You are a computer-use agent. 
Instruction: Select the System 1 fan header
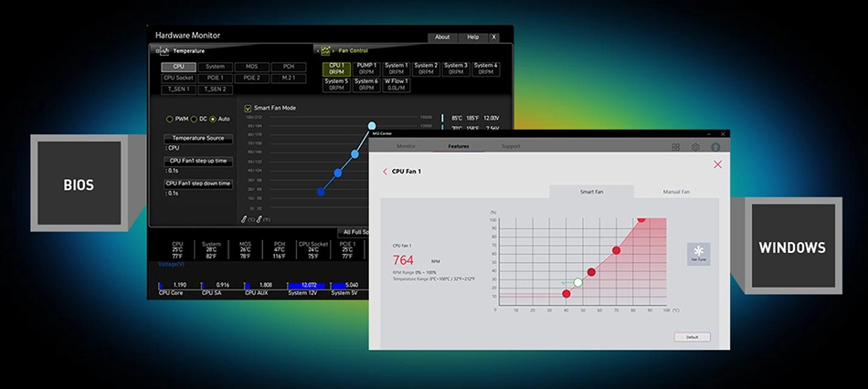click(397, 68)
